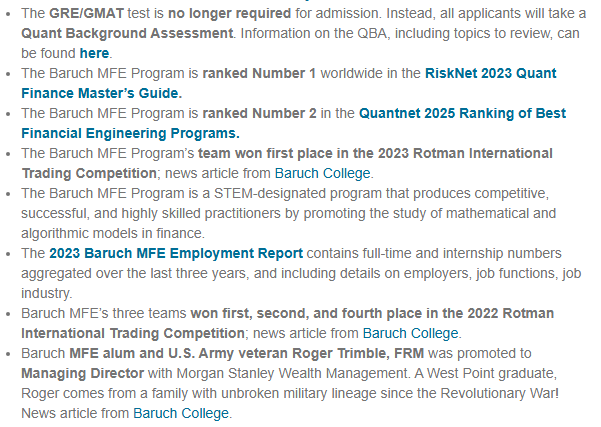Click the bold "Managing Director" text

87,373
